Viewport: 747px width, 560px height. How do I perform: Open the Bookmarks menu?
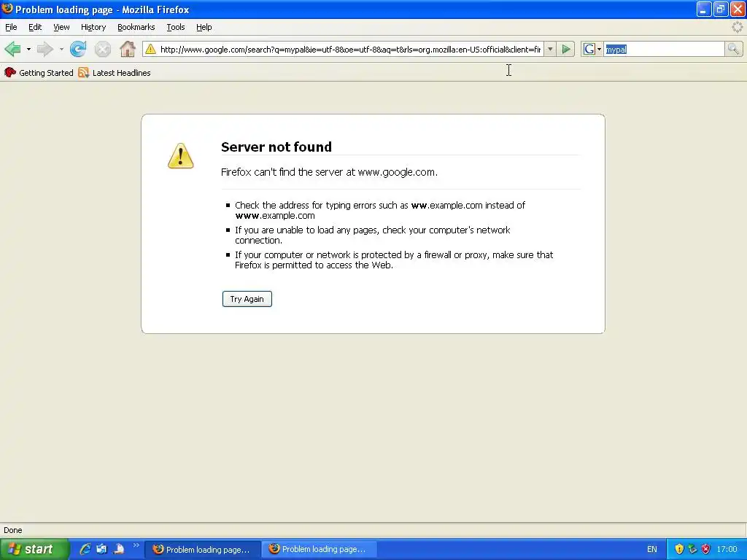click(x=136, y=27)
